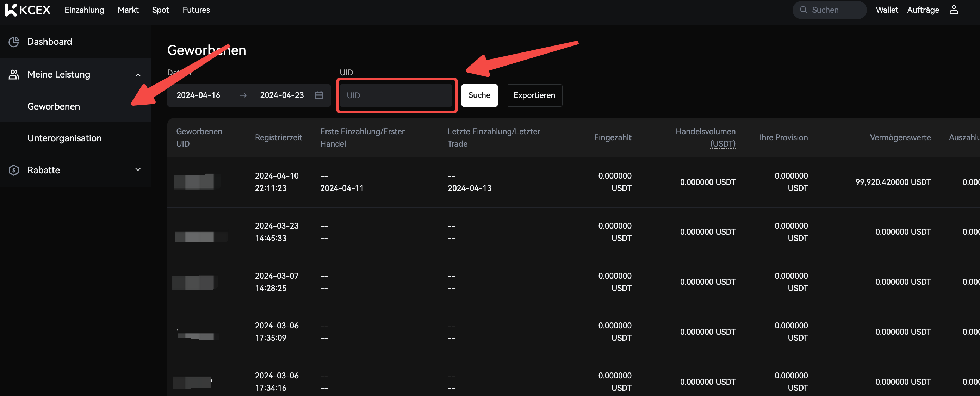This screenshot has width=980, height=396.
Task: Open the Spot menu
Action: 160,10
